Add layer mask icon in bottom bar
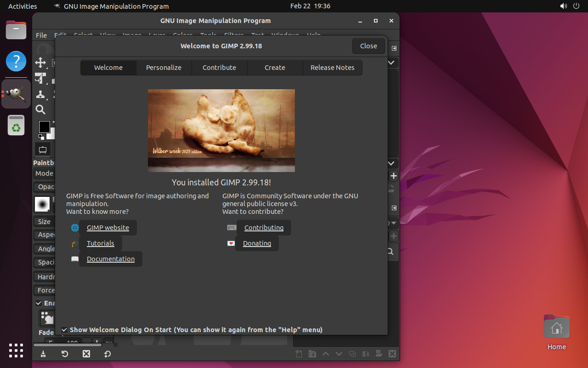 [x=379, y=354]
